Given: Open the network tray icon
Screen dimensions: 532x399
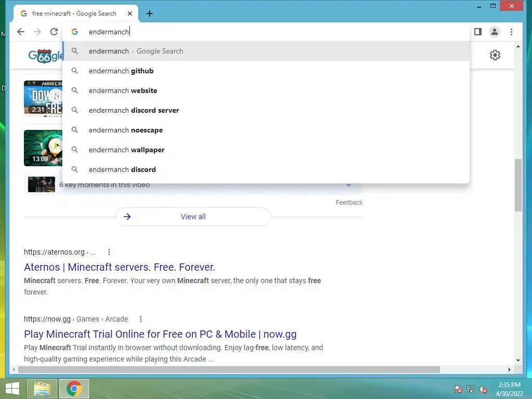Looking at the screenshot, I should click(x=471, y=389).
